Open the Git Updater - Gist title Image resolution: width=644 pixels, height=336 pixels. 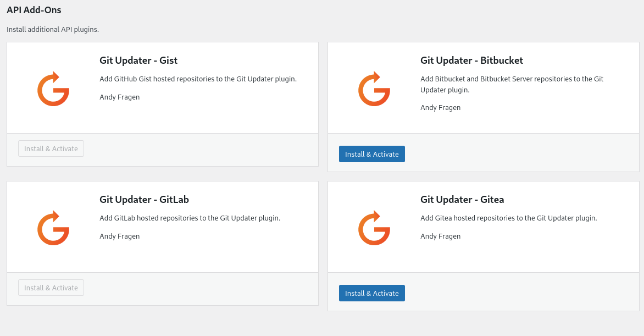point(138,60)
